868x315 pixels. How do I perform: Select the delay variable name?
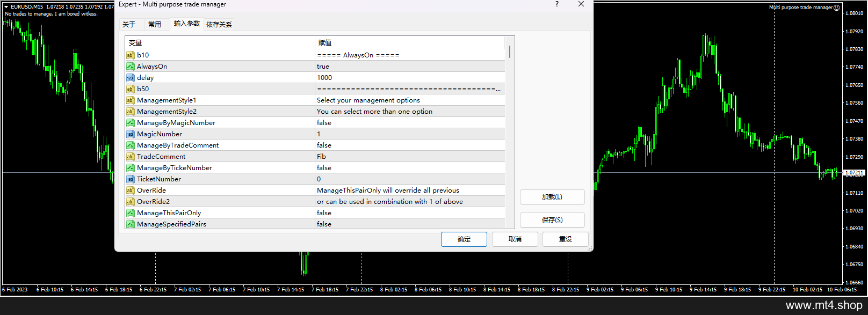click(x=145, y=78)
